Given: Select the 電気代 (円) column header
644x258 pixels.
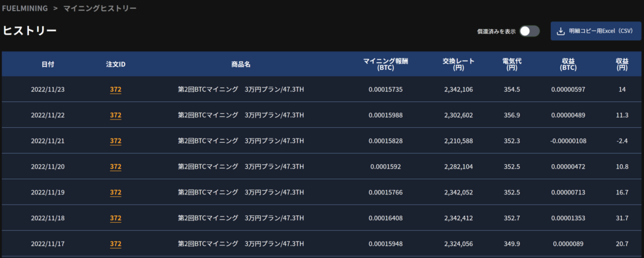Looking at the screenshot, I should 510,64.
